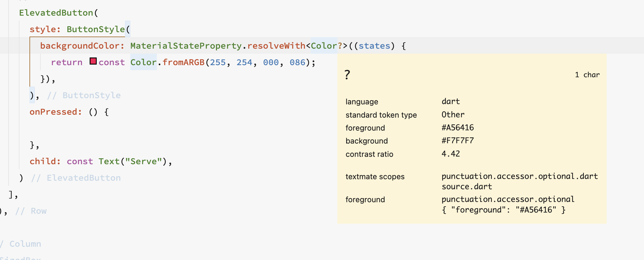Image resolution: width=644 pixels, height=260 pixels.
Task: Click the 254 red value
Action: tap(244, 62)
